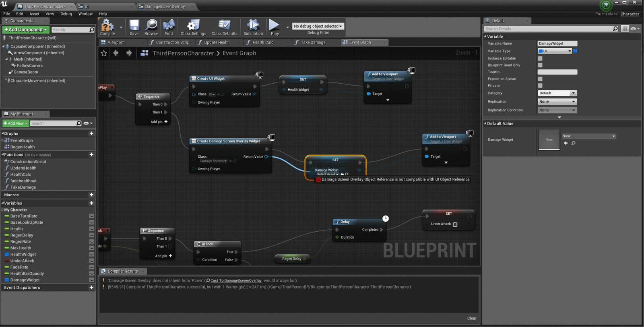Image resolution: width=644 pixels, height=327 pixels.
Task: Click the Find magnifier icon
Action: click(x=169, y=27)
